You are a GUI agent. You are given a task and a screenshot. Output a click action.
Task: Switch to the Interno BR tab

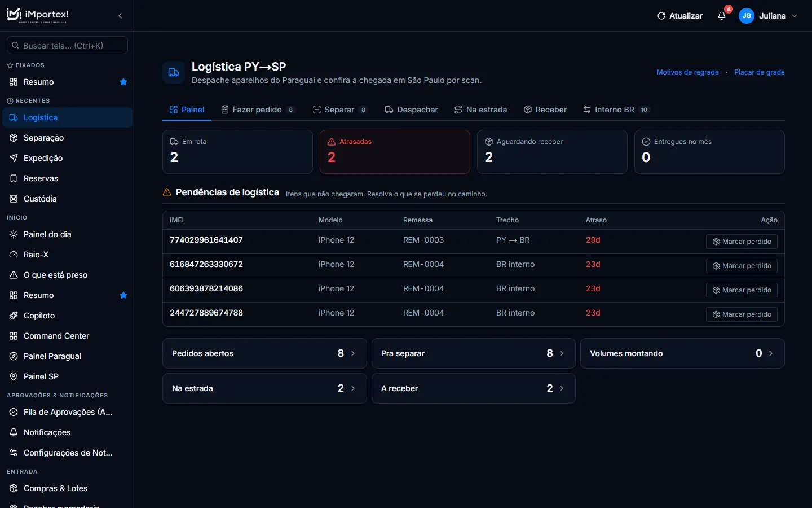pyautogui.click(x=616, y=110)
